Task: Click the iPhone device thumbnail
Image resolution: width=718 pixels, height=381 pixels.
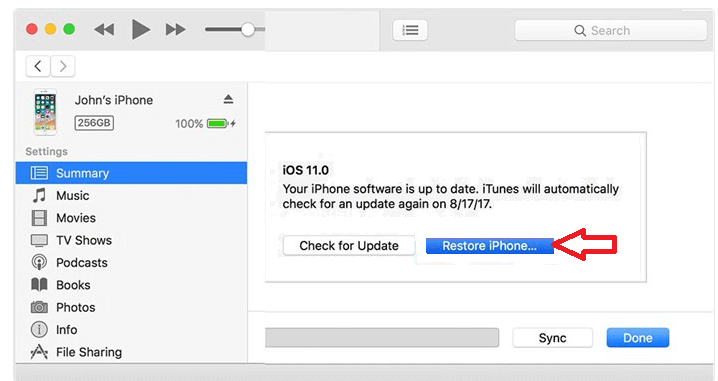Action: pyautogui.click(x=45, y=112)
